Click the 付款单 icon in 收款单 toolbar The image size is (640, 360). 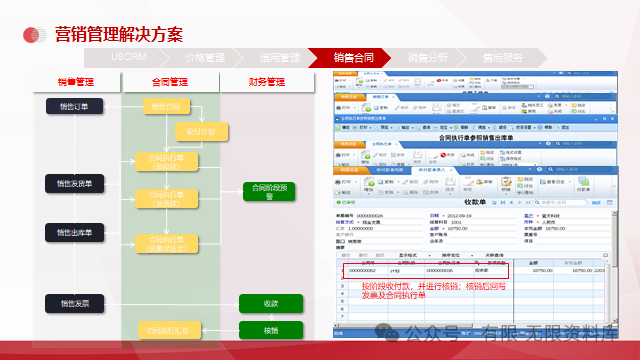584,181
